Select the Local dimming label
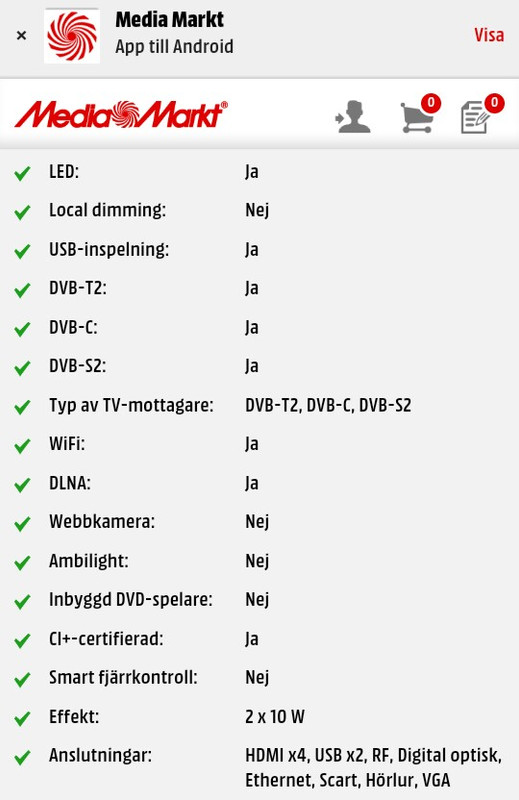This screenshot has width=519, height=800. [107, 210]
